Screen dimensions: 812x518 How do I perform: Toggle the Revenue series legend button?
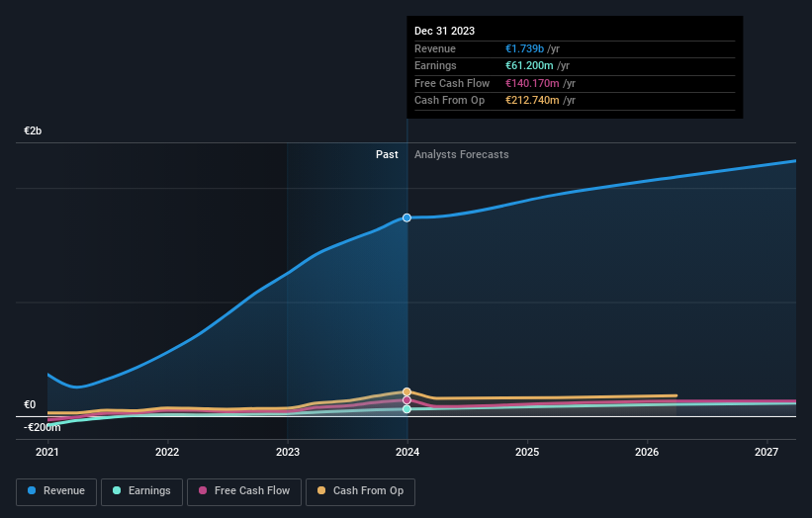[56, 491]
